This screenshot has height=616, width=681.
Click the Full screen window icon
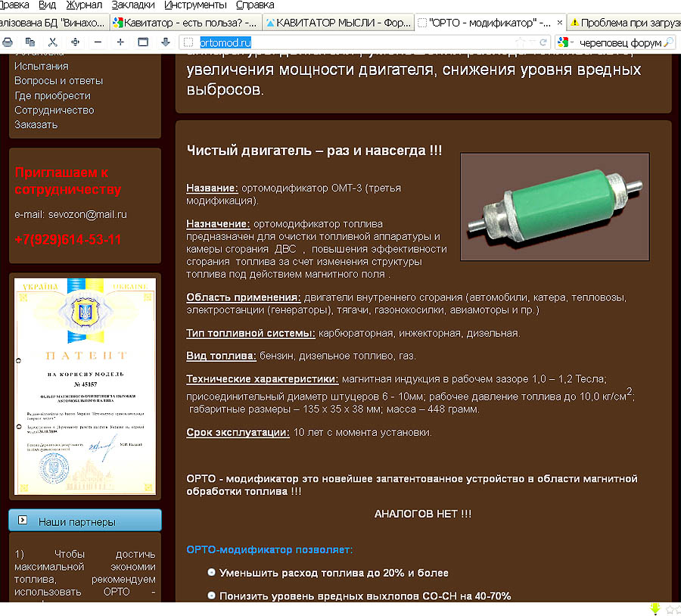143,42
